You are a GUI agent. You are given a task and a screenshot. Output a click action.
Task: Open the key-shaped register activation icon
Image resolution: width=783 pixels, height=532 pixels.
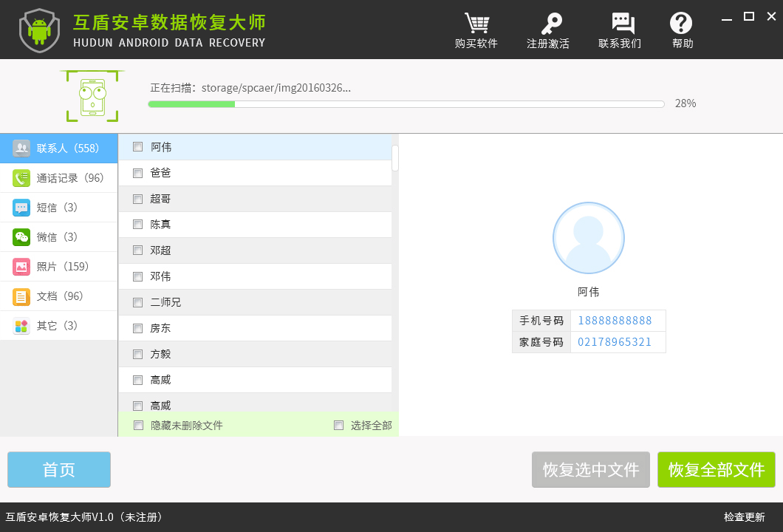548,23
